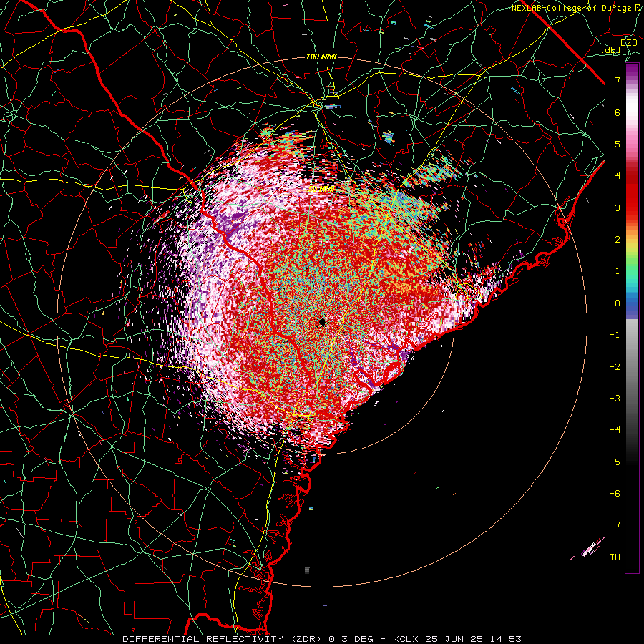The width and height of the screenshot is (644, 644).
Task: Click the scale value -5
Action: 615,462
